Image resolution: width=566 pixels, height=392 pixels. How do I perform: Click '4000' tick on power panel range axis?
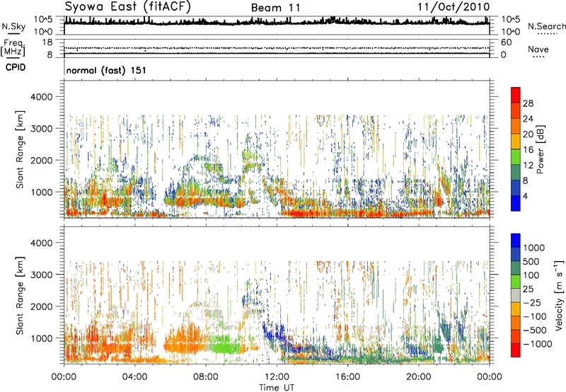tap(41, 97)
